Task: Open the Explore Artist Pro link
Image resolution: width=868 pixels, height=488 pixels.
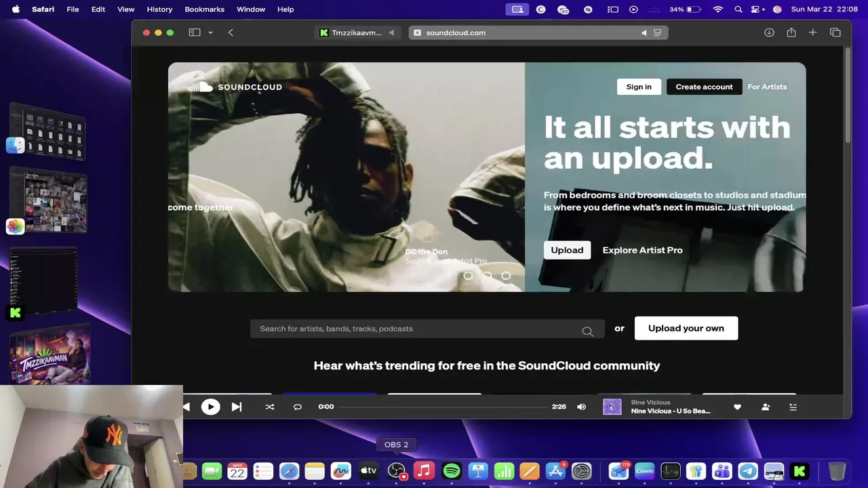Action: pyautogui.click(x=642, y=250)
